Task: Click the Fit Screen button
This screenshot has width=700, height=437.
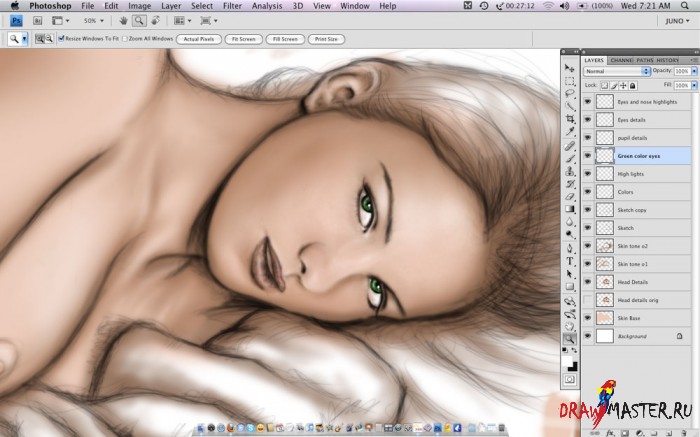Action: (243, 39)
